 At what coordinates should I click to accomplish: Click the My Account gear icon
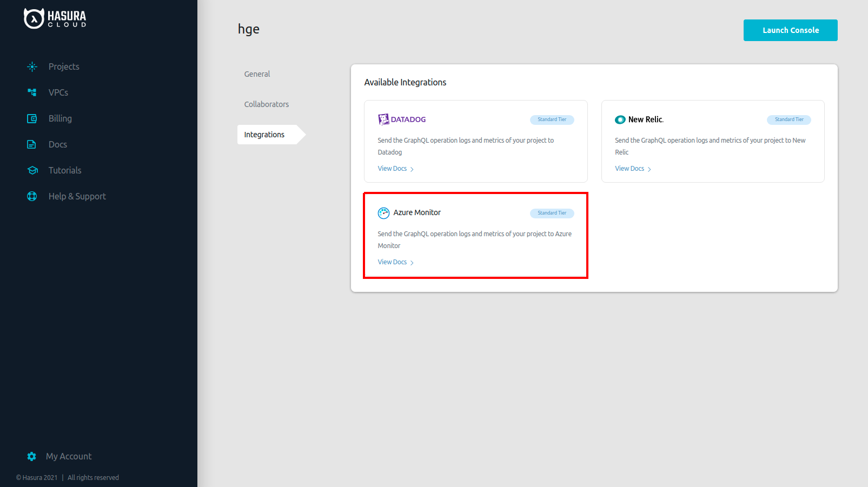(x=32, y=456)
